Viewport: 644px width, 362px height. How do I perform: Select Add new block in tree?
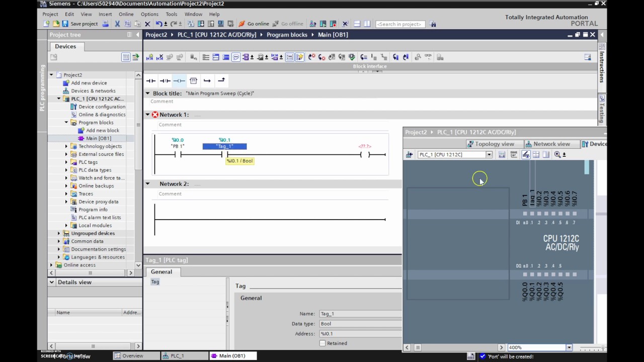click(103, 130)
